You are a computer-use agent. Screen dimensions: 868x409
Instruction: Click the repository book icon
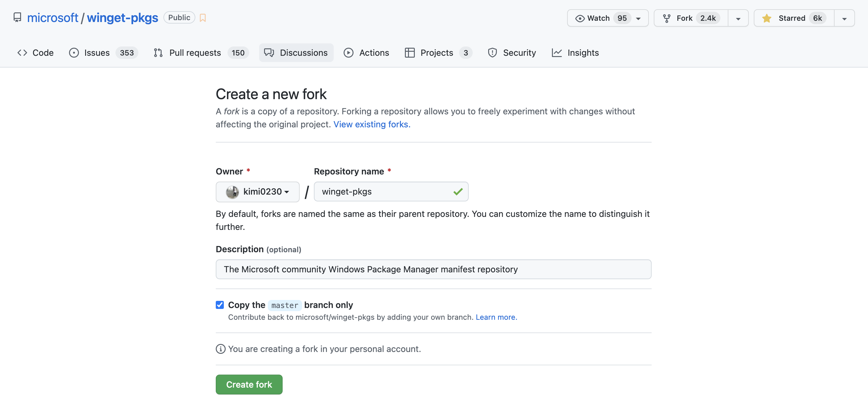(17, 18)
